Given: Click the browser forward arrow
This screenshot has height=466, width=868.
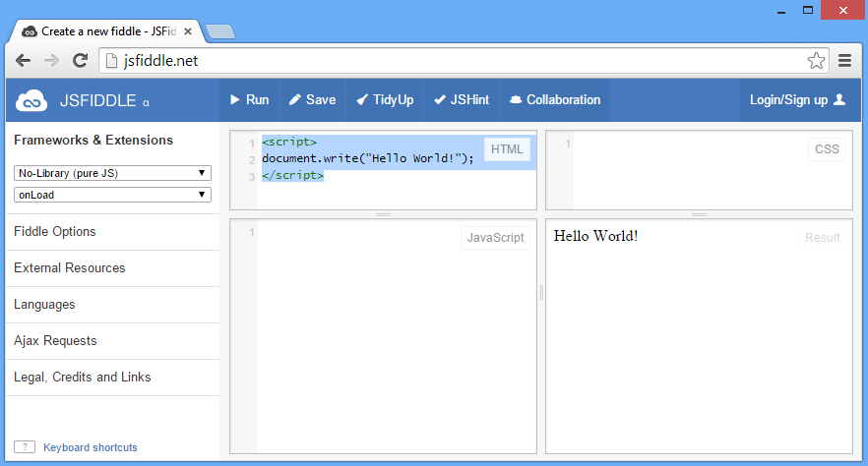Looking at the screenshot, I should coord(51,60).
